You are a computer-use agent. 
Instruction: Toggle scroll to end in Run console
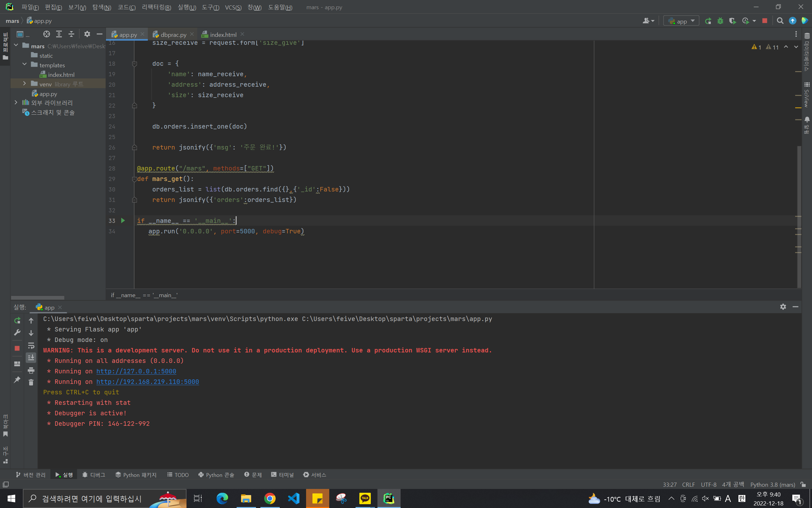coord(31,358)
